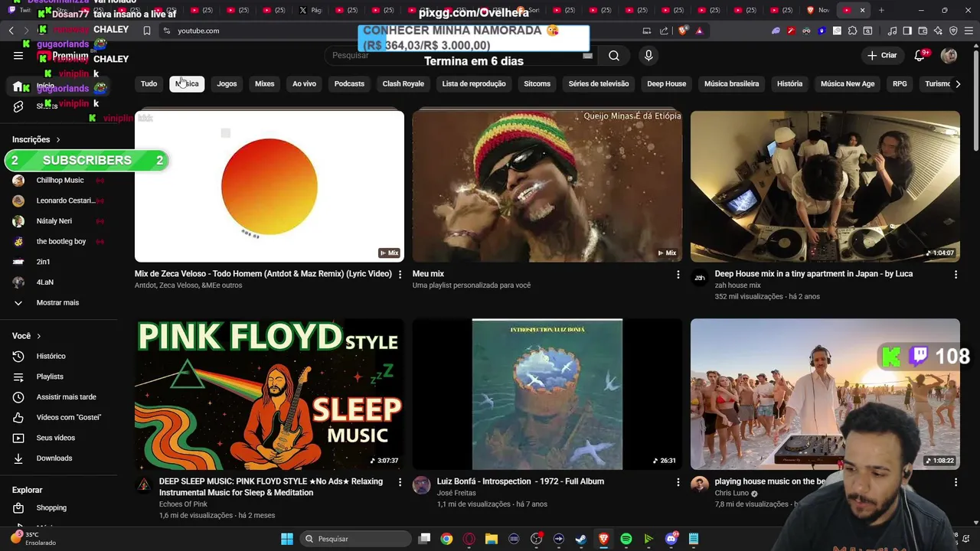Screen dimensions: 980x551
Task: Open the Pink Floyd Style sleep music thumbnail
Action: click(269, 394)
